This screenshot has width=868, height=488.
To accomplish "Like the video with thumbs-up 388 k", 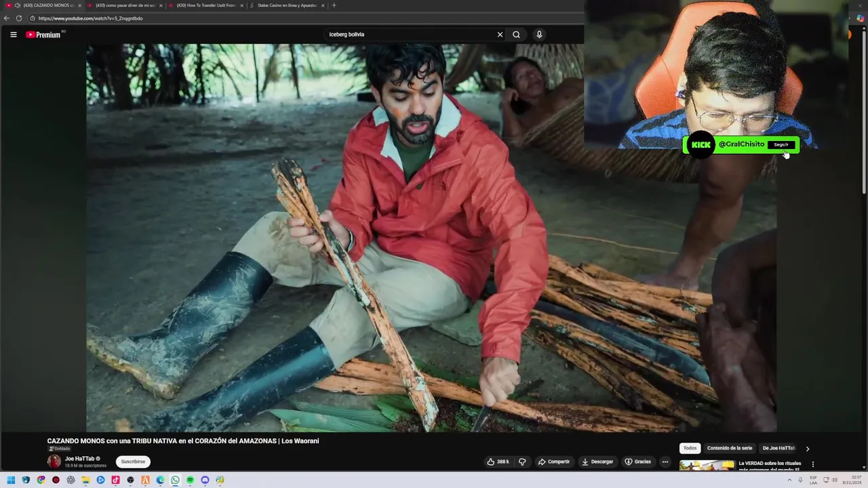I will 498,462.
